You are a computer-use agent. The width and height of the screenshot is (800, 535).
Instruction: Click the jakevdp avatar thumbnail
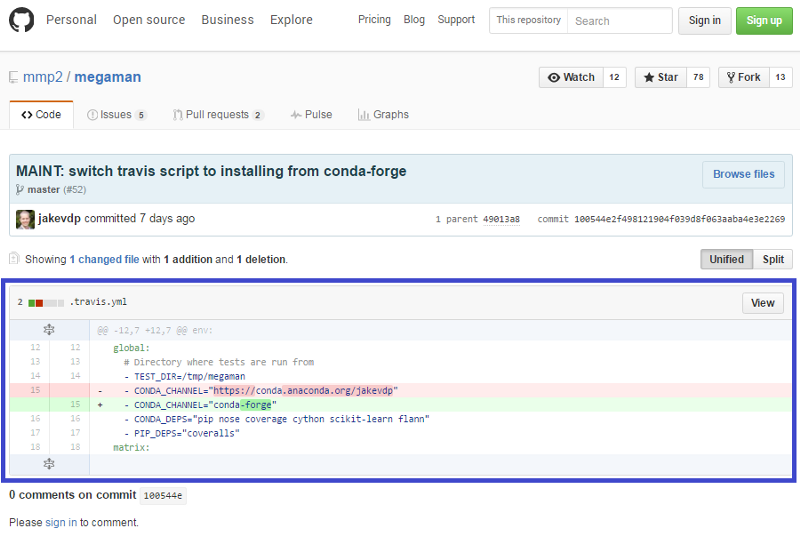[25, 219]
